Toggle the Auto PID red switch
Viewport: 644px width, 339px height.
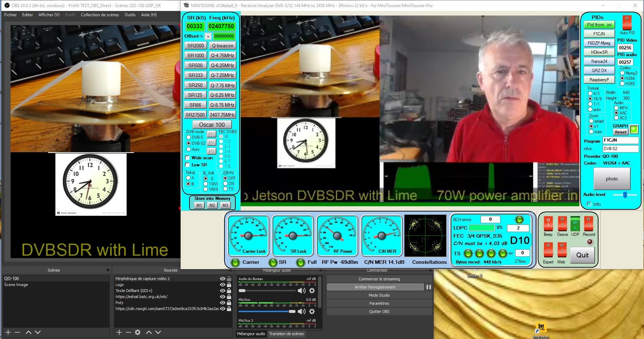627,23
